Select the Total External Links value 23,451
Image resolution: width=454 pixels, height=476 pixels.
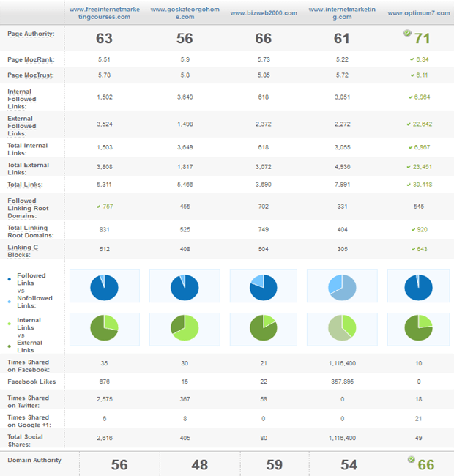[422, 167]
